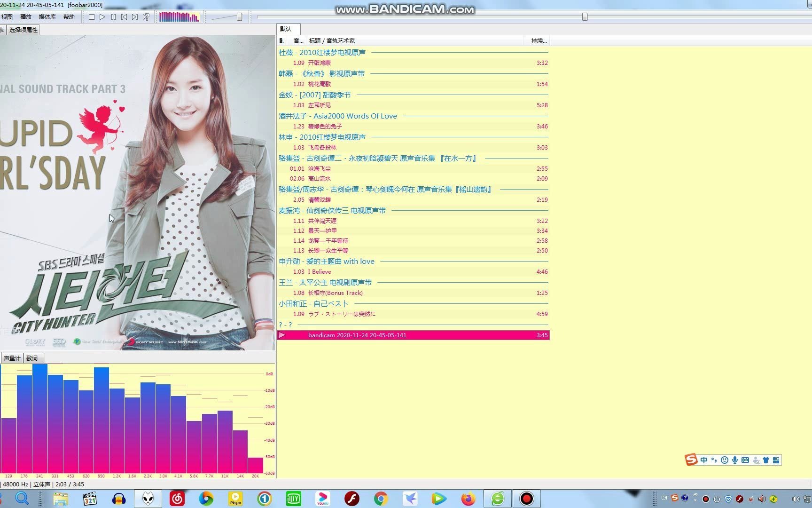Pause playback using the pause icon

[113, 17]
